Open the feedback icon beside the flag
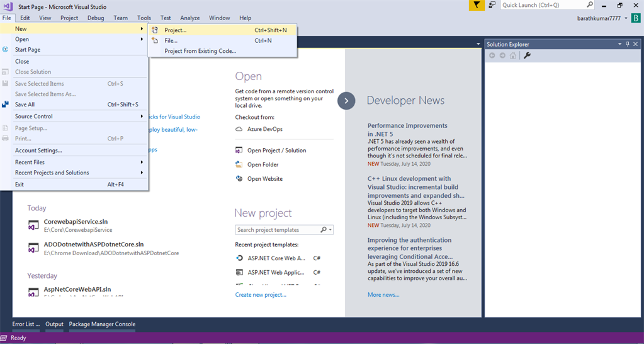The width and height of the screenshot is (644, 344). [492, 5]
